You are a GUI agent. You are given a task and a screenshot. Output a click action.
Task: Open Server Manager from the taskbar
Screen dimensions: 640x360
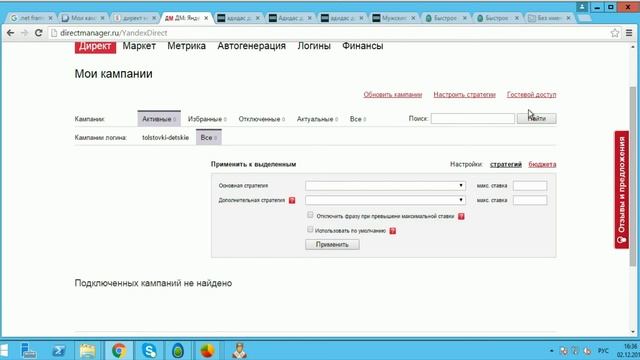[x=28, y=351]
